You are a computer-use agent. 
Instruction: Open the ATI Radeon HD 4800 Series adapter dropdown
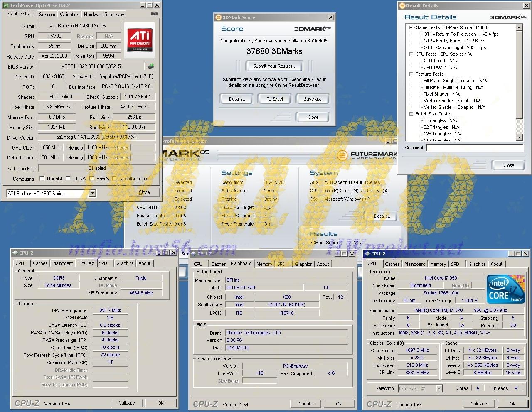tap(92, 193)
